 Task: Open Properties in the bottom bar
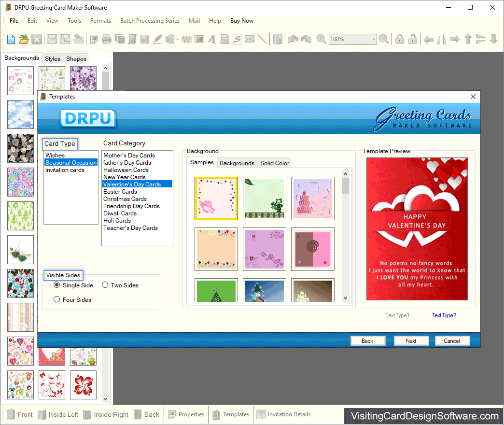[x=186, y=414]
